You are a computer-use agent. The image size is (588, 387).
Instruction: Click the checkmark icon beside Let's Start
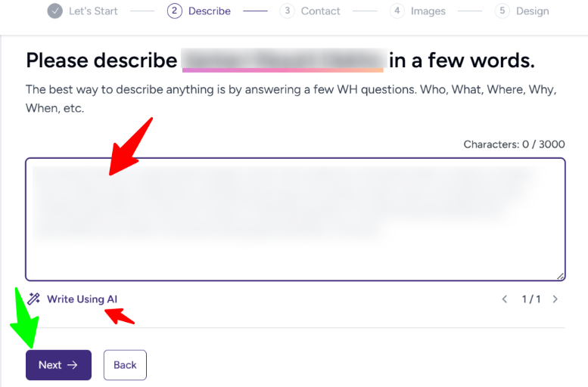[x=54, y=11]
